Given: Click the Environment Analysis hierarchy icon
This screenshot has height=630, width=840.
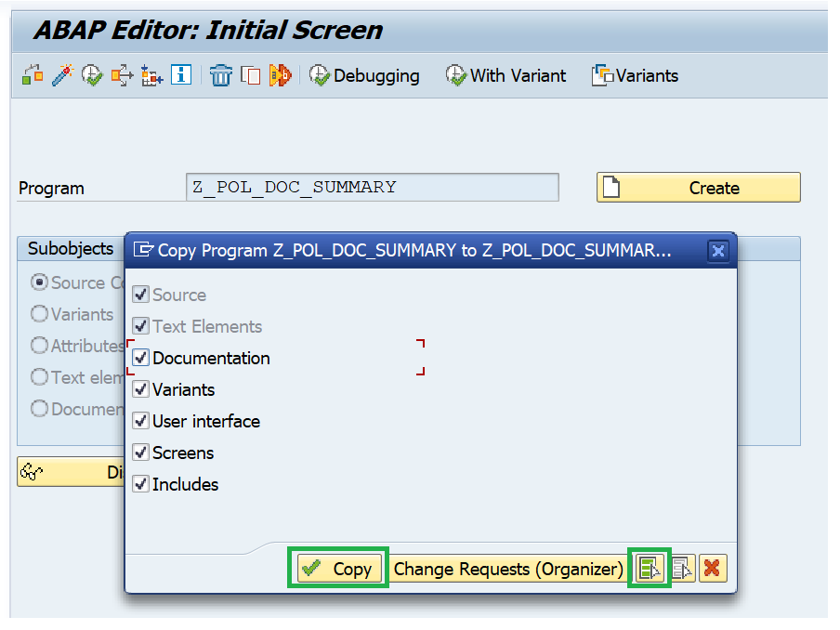Looking at the screenshot, I should [x=151, y=75].
